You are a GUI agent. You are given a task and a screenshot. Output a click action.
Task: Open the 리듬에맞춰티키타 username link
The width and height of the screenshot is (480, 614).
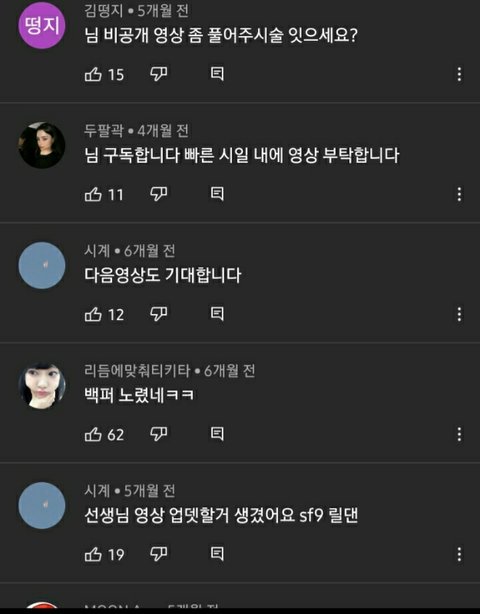point(137,370)
